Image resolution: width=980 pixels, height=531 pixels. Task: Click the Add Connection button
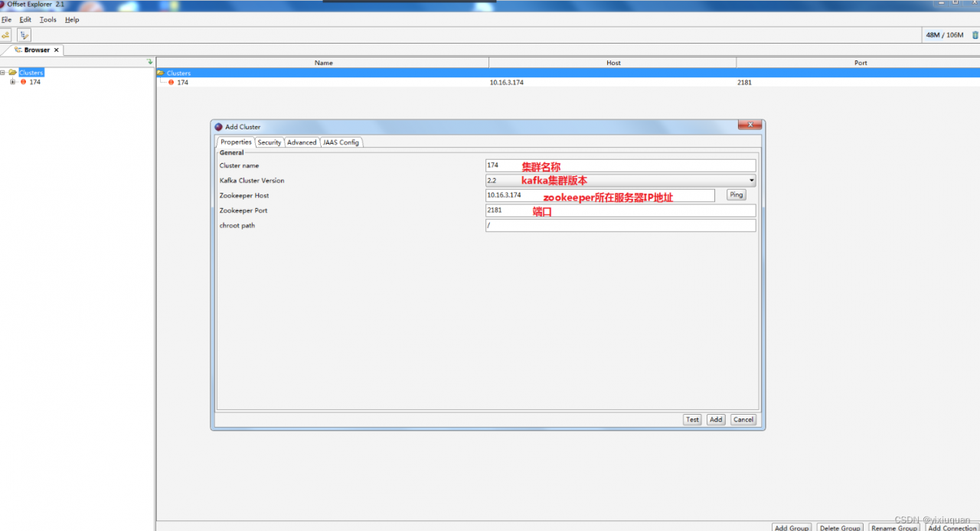(952, 527)
